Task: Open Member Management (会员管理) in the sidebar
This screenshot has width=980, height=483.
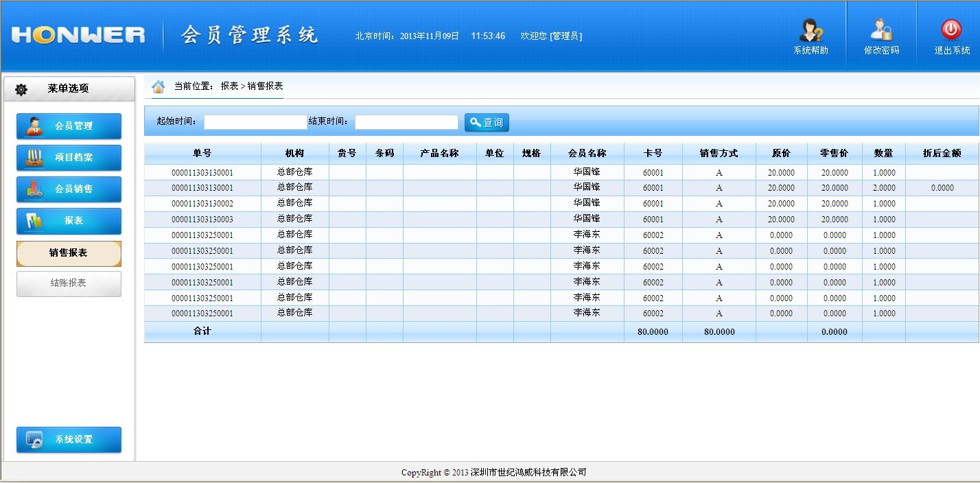Action: coord(69,126)
